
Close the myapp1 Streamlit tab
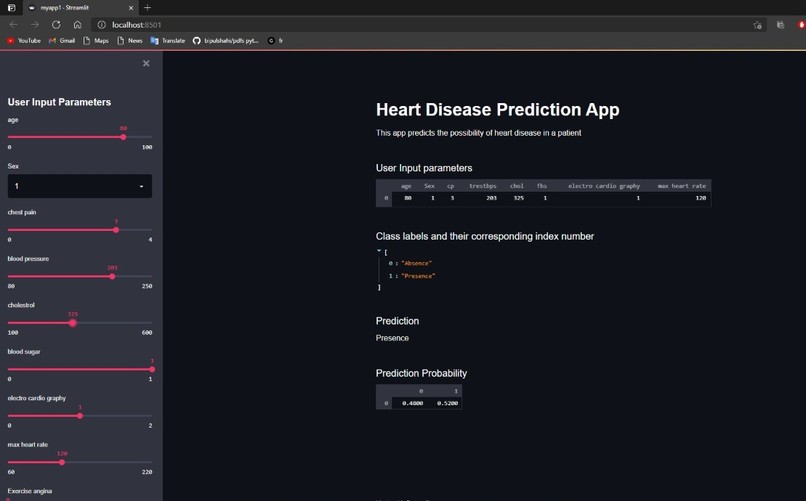(131, 8)
